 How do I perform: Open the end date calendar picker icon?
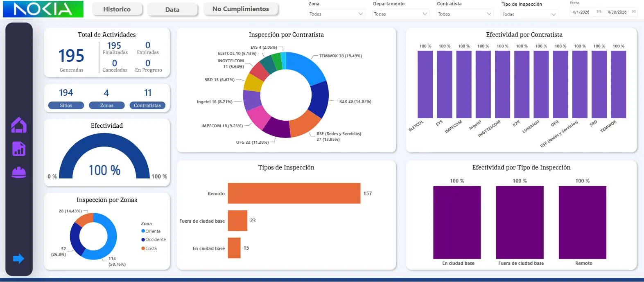coord(634,12)
